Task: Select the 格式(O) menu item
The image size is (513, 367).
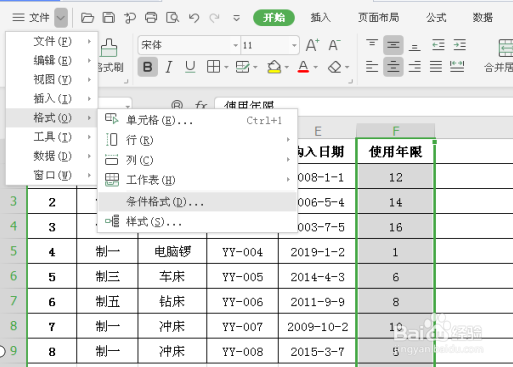Action: click(52, 118)
